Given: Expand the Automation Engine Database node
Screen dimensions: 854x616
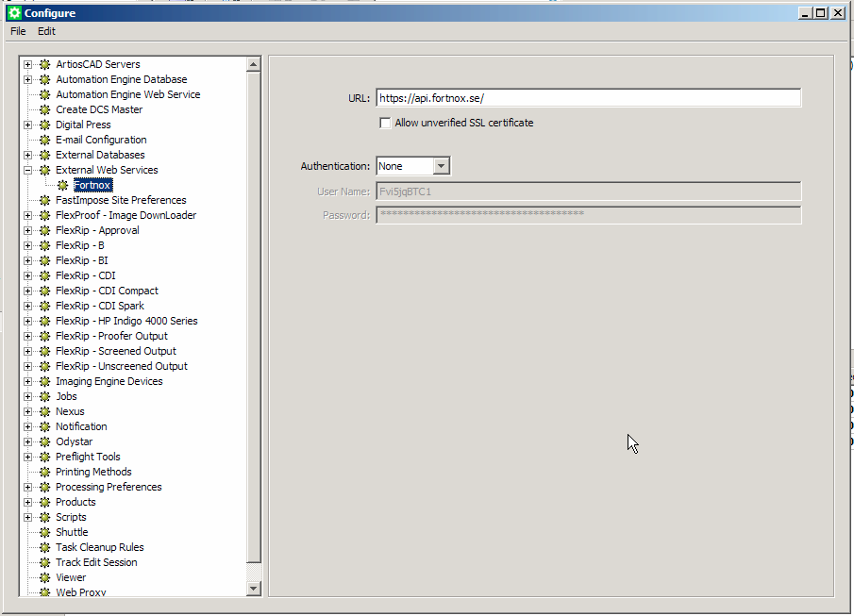Looking at the screenshot, I should point(28,79).
